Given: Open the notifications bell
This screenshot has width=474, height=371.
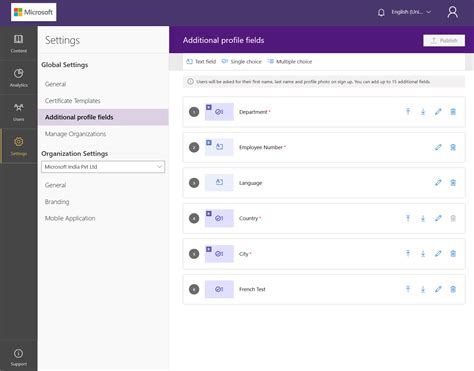Looking at the screenshot, I should (381, 12).
